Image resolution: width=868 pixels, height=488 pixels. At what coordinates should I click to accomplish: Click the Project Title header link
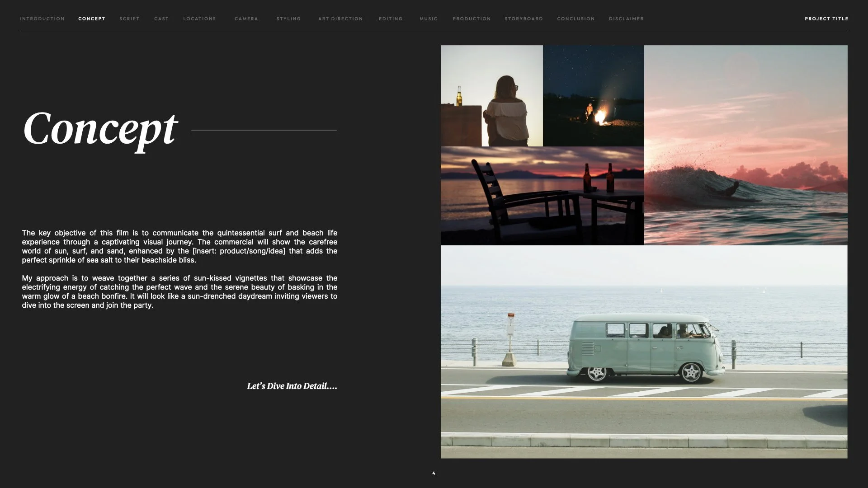click(x=826, y=19)
